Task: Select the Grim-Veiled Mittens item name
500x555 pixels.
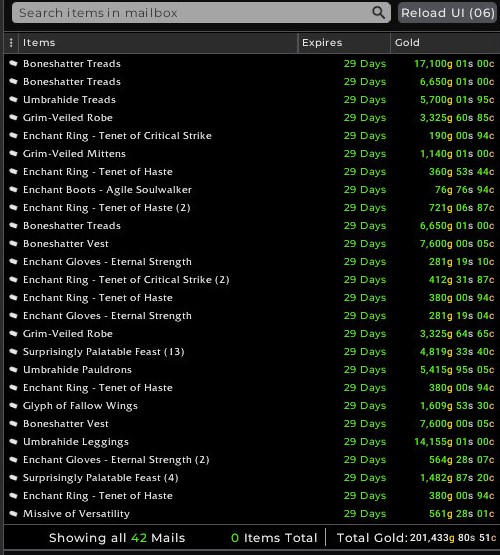Action: pos(74,154)
